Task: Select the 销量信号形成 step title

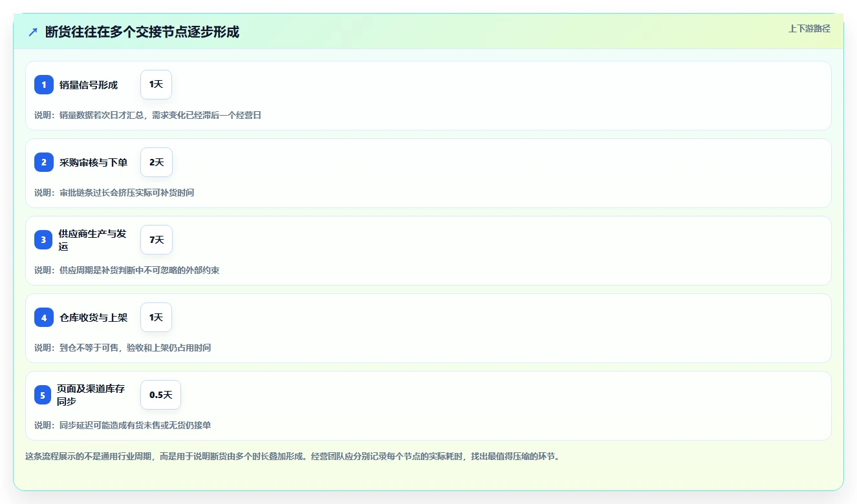Action: [x=89, y=85]
